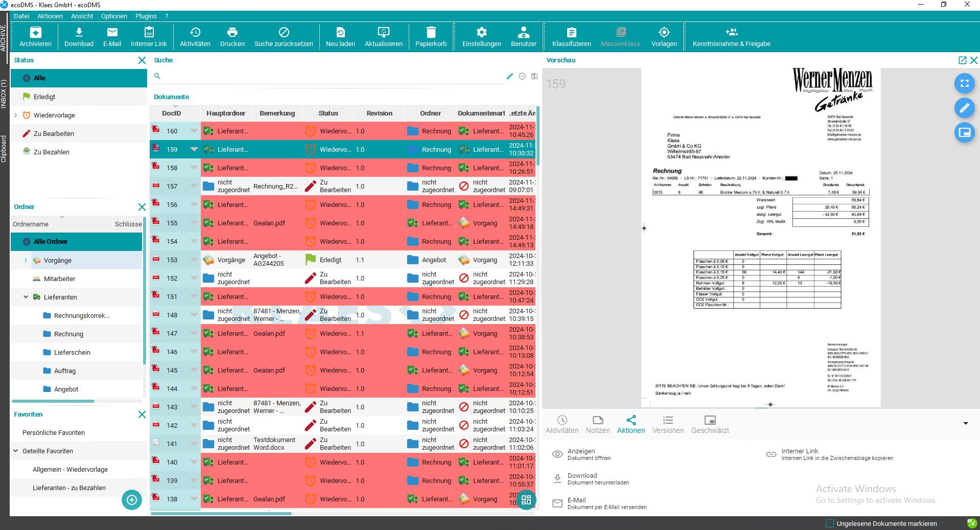This screenshot has width=980, height=530.
Task: Open Vorlagen from the toolbar
Action: (664, 33)
